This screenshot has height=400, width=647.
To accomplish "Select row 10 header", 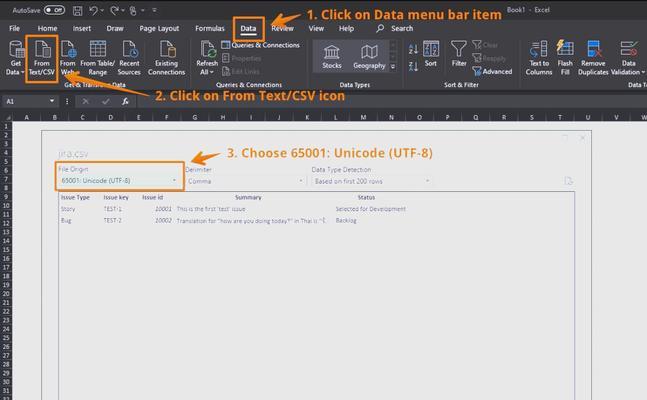I will tap(6, 205).
